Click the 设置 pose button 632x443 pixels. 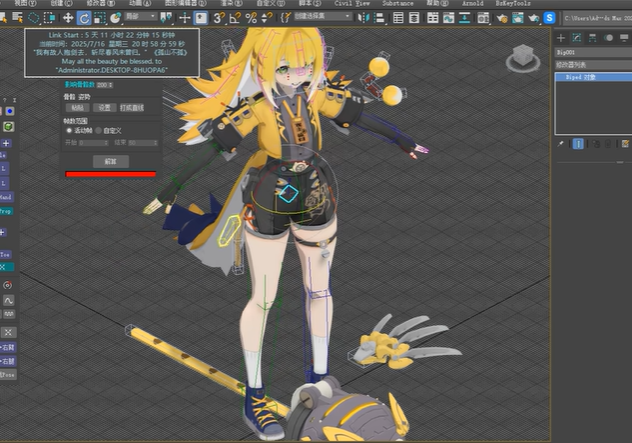coord(105,108)
